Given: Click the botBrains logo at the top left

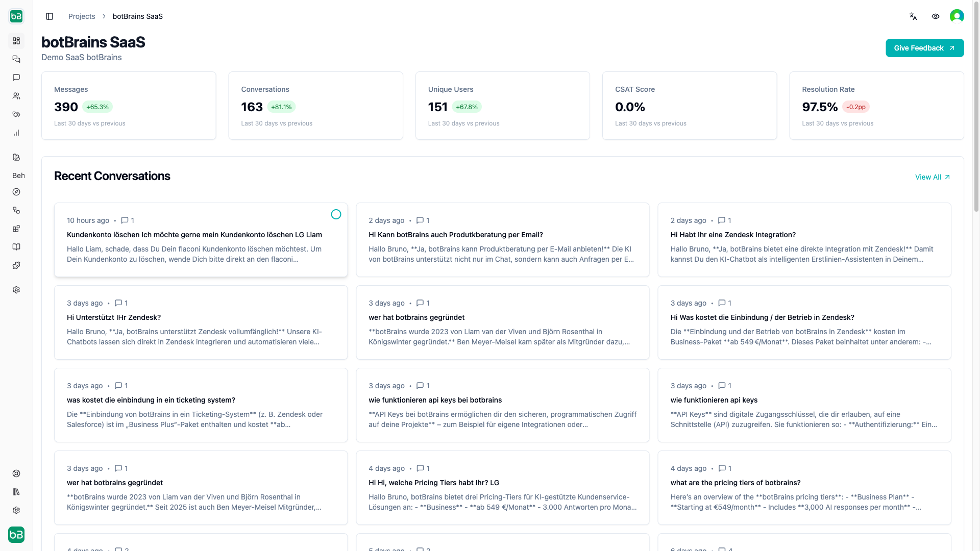Looking at the screenshot, I should point(16,16).
